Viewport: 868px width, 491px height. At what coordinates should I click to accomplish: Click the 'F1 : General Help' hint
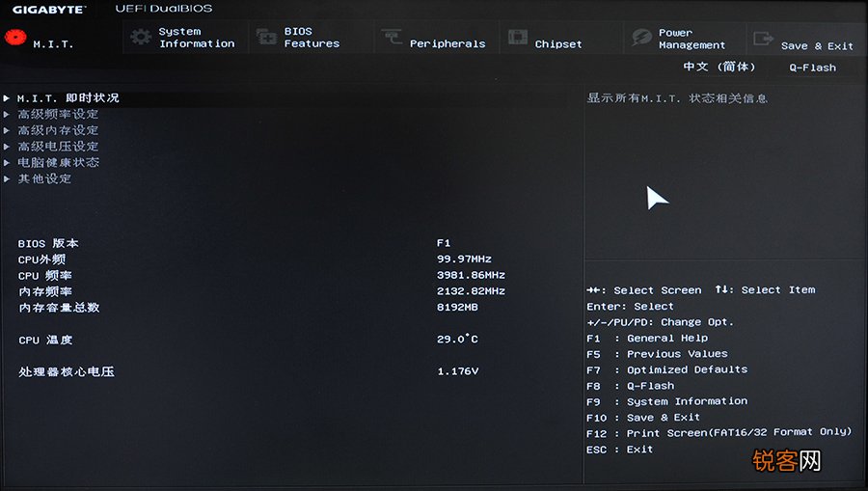(x=647, y=339)
